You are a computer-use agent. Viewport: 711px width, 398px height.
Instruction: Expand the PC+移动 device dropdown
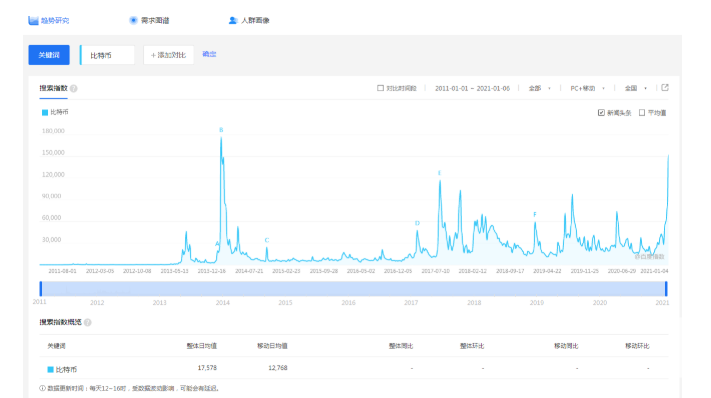(x=587, y=88)
